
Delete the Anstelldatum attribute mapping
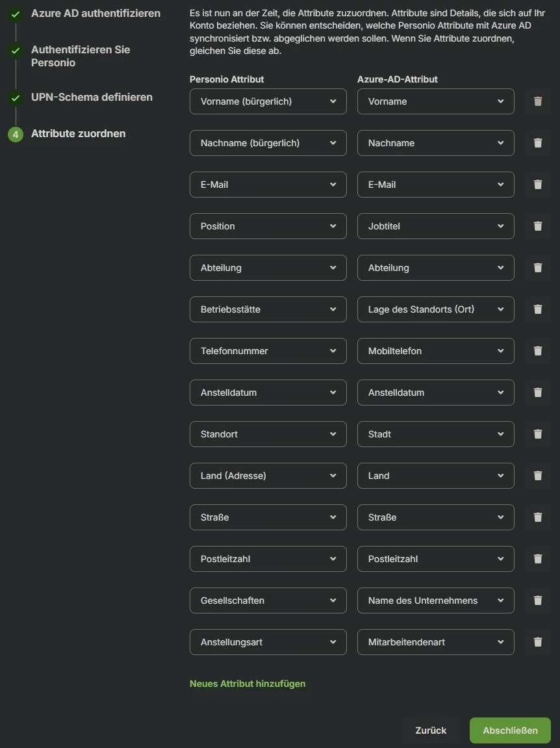coord(538,393)
